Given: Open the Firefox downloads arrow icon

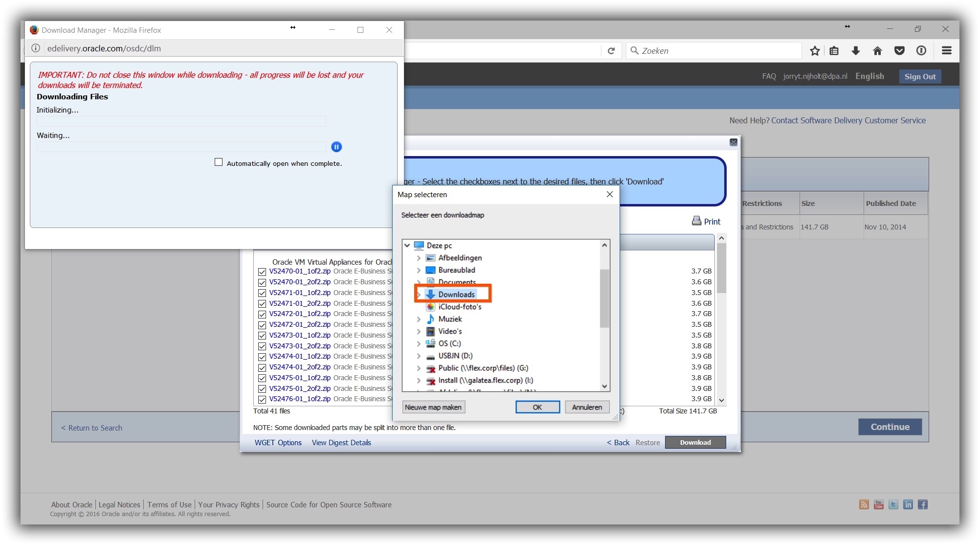Looking at the screenshot, I should pyautogui.click(x=856, y=50).
